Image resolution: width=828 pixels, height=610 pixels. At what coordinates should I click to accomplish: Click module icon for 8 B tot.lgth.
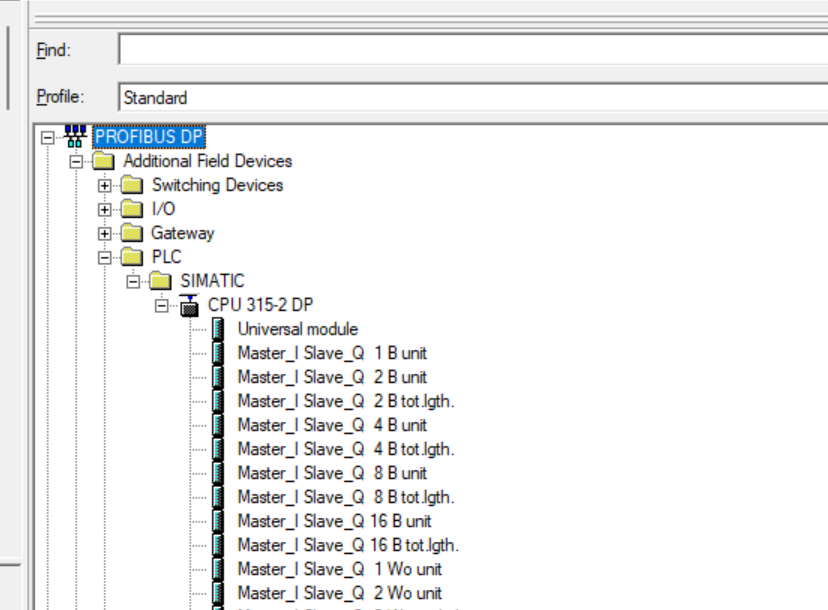coord(218,497)
